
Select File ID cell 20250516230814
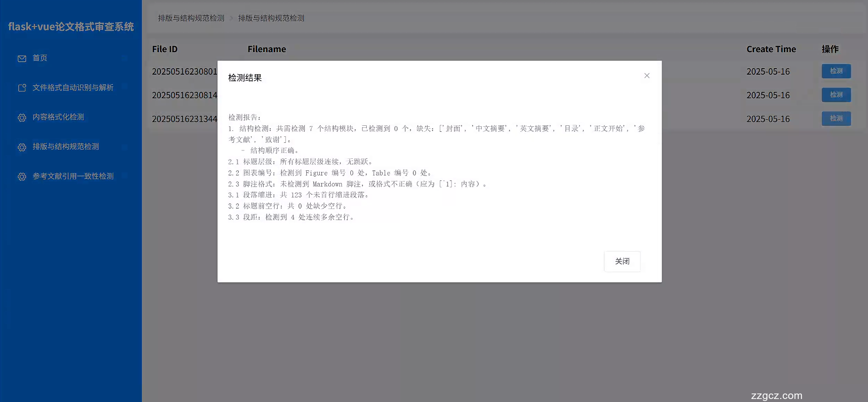[184, 95]
